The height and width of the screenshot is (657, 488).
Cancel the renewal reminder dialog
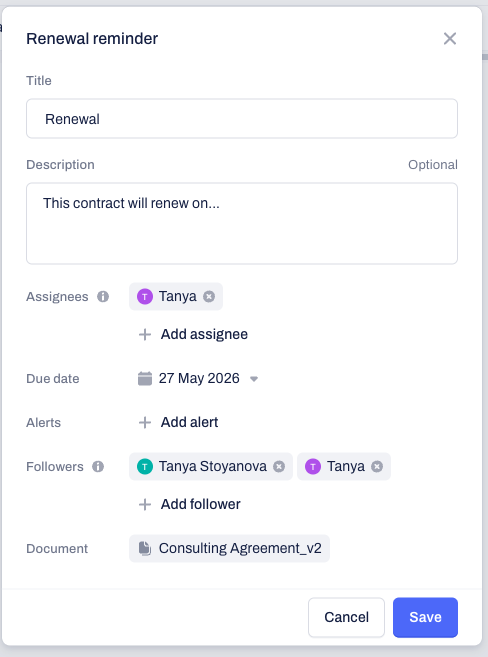pos(346,617)
